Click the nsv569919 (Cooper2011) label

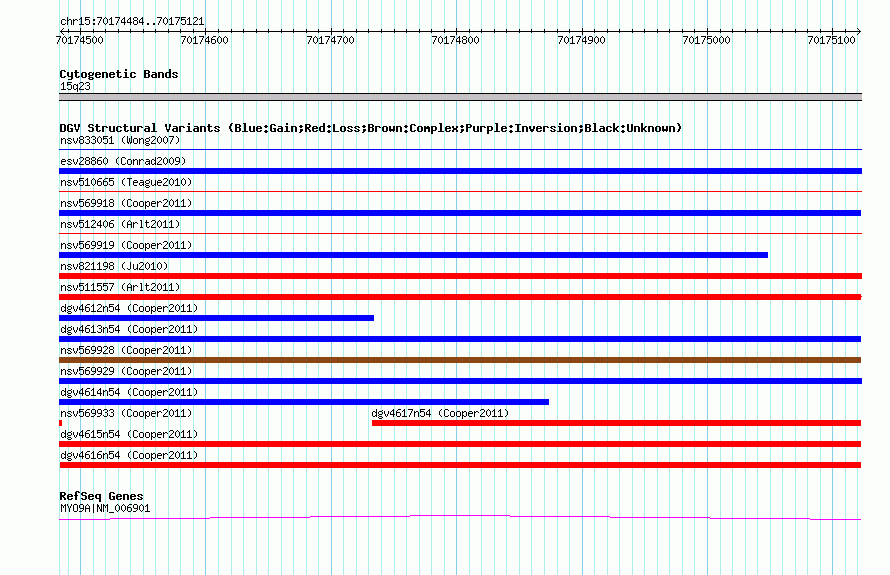pyautogui.click(x=126, y=245)
